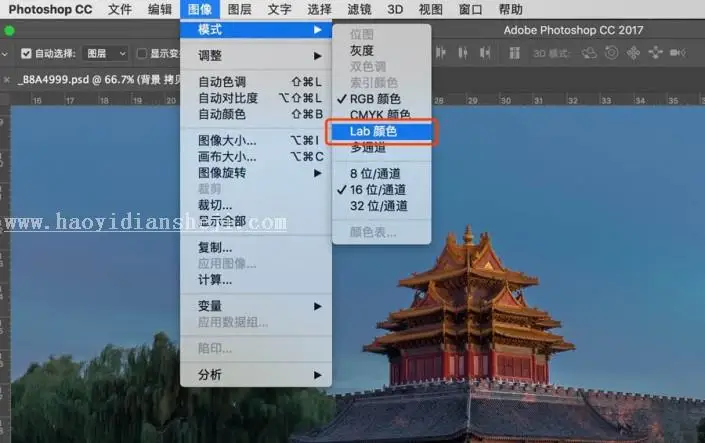Select the 3D orbit camera icon

(589, 53)
